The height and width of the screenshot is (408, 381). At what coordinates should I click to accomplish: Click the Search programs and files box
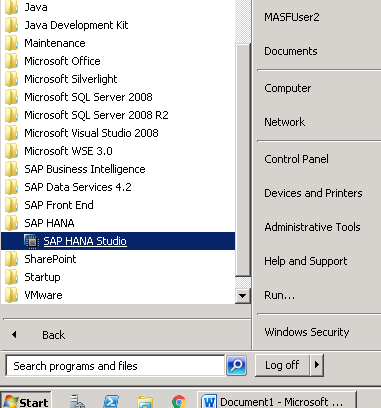(115, 366)
